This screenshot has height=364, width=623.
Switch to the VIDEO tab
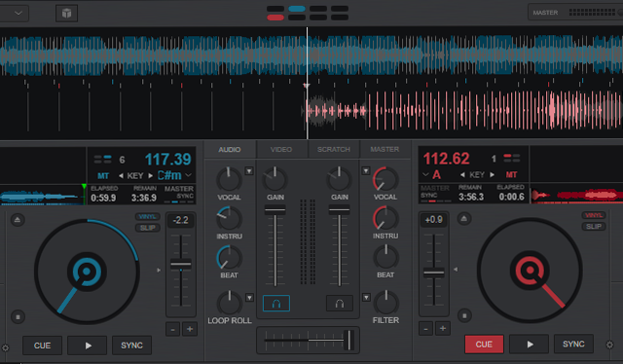(x=281, y=150)
